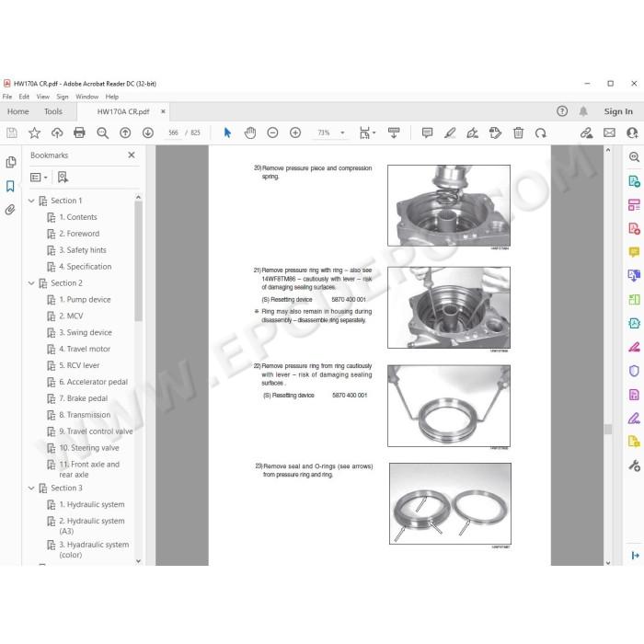
Task: Jump to 3. Swing device bookmark
Action: [x=86, y=332]
